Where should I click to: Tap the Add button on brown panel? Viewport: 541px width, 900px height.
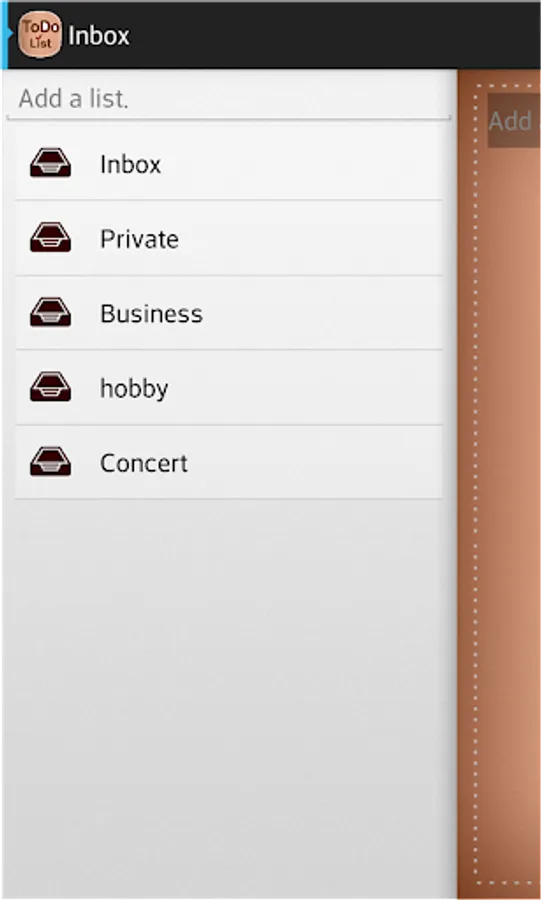(513, 121)
